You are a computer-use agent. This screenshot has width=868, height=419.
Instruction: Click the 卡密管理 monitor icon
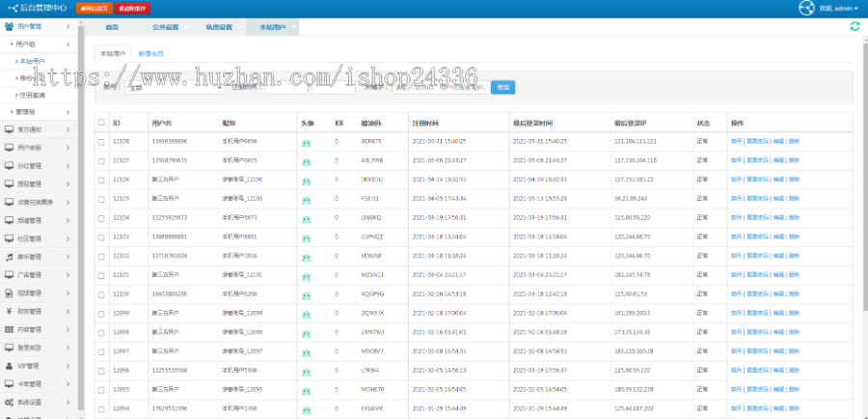point(9,384)
